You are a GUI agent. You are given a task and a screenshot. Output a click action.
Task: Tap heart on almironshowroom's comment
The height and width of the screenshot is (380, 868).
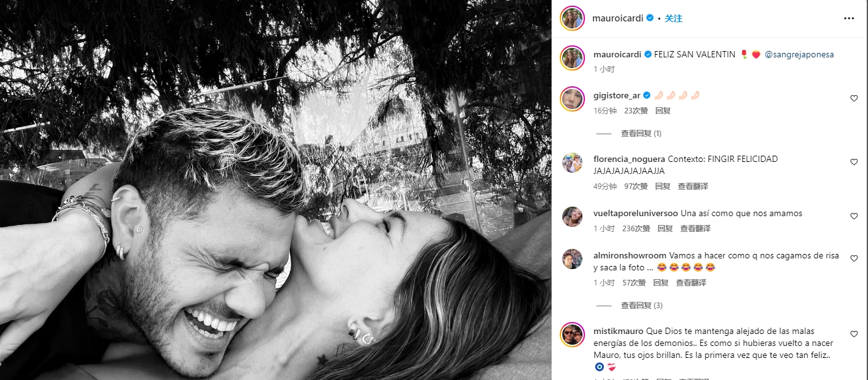coord(854,258)
